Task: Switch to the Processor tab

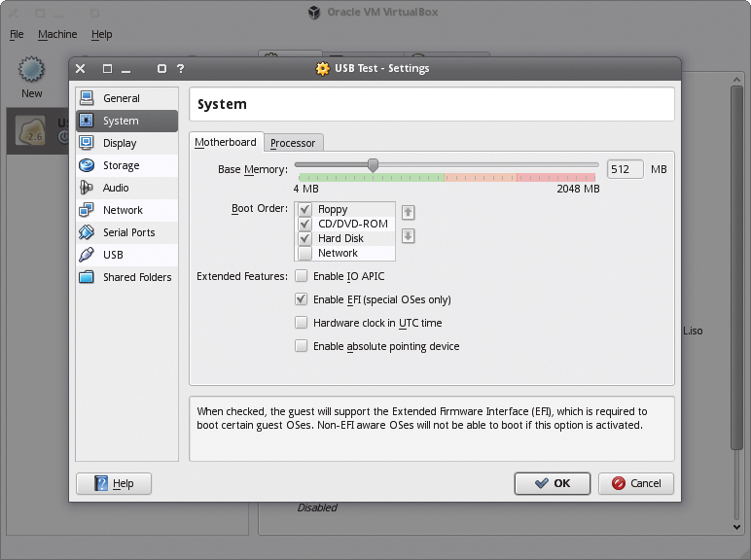Action: click(293, 143)
